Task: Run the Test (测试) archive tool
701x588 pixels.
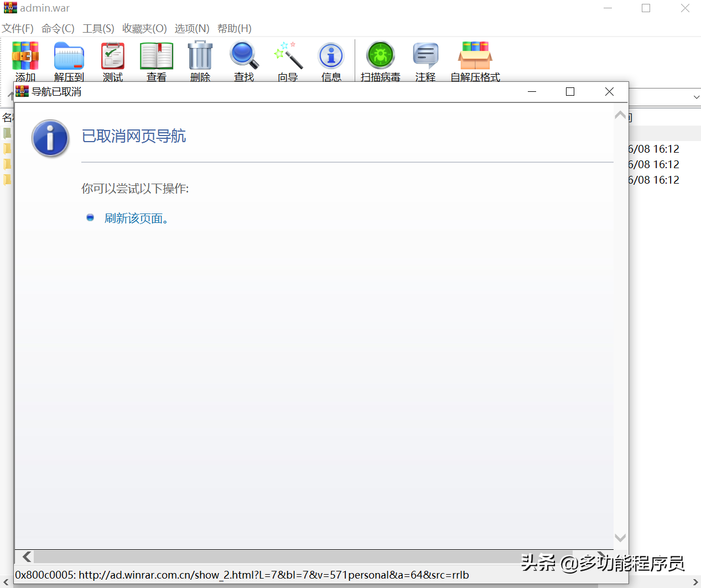Action: tap(113, 56)
